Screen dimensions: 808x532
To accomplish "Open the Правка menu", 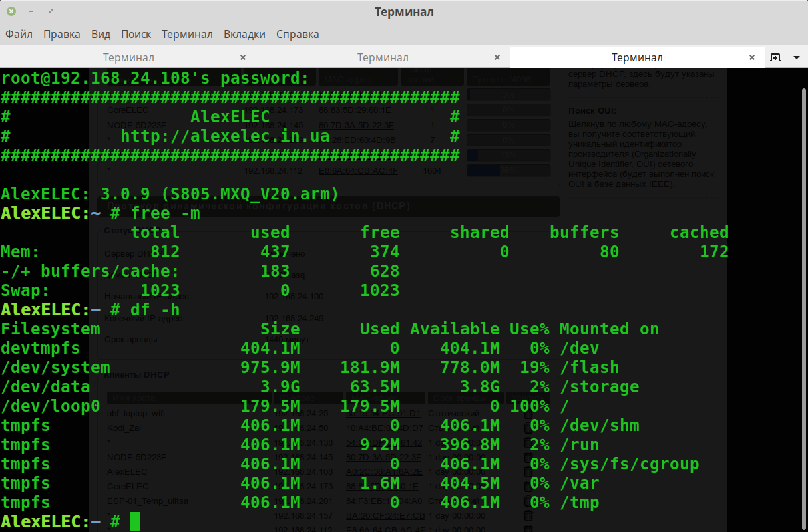I will (x=62, y=34).
